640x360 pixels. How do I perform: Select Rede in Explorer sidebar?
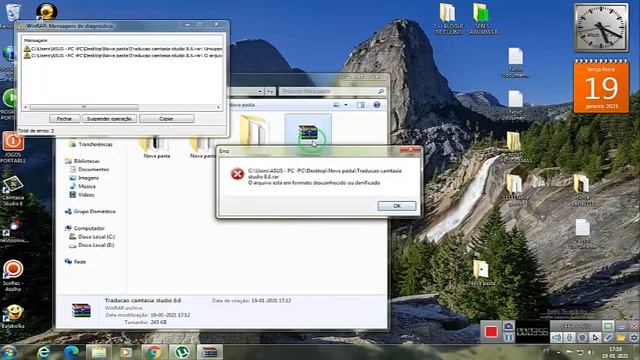(76, 262)
